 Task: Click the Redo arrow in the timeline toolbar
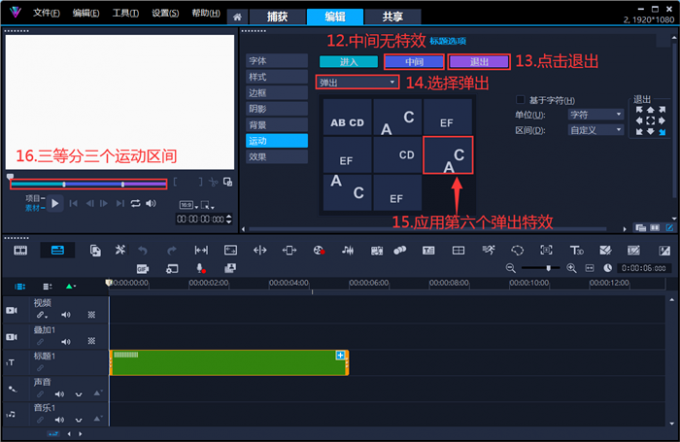pyautogui.click(x=172, y=250)
